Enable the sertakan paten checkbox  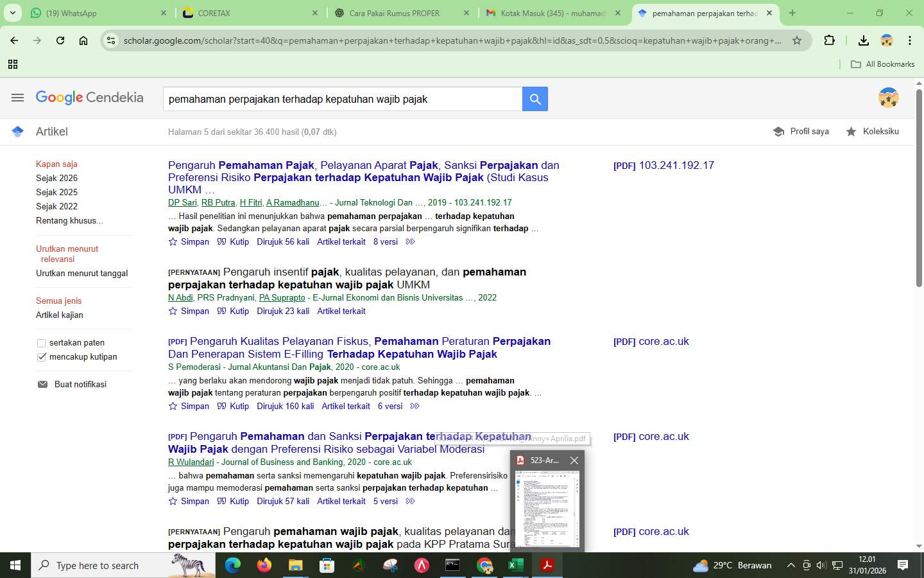pos(42,343)
